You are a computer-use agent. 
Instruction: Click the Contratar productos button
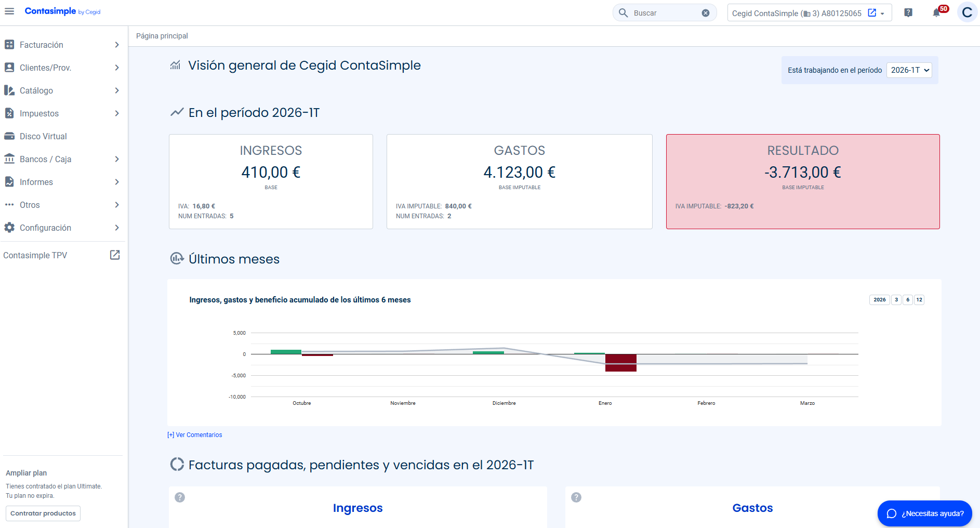point(43,513)
